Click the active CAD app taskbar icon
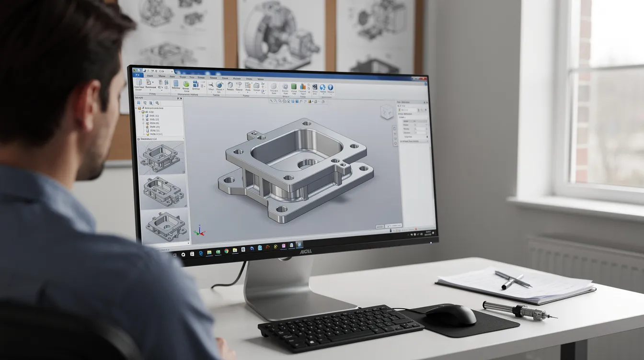Screen dimensions: 644x360 [299, 245]
